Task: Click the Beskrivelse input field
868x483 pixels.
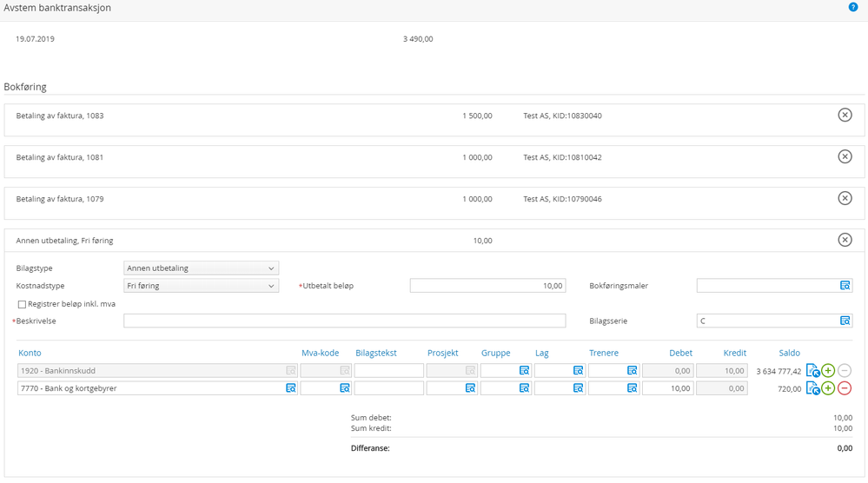Action: pyautogui.click(x=344, y=321)
